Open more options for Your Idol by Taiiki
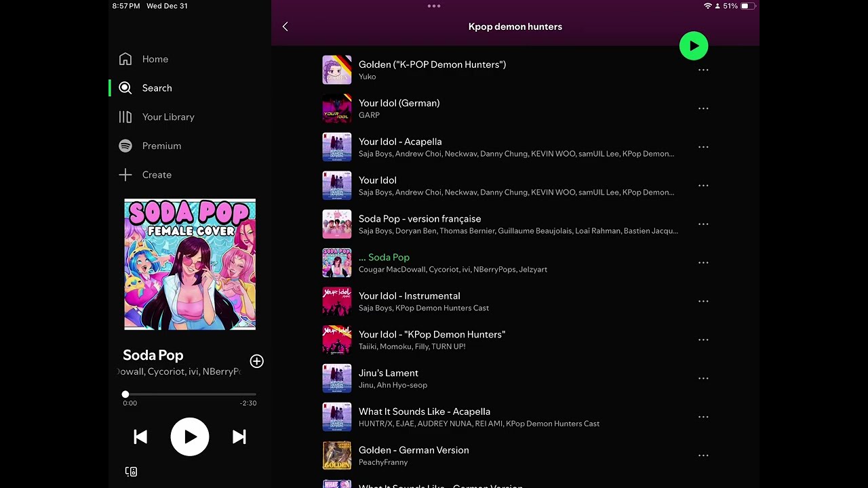Image resolution: width=868 pixels, height=488 pixels. [703, 340]
